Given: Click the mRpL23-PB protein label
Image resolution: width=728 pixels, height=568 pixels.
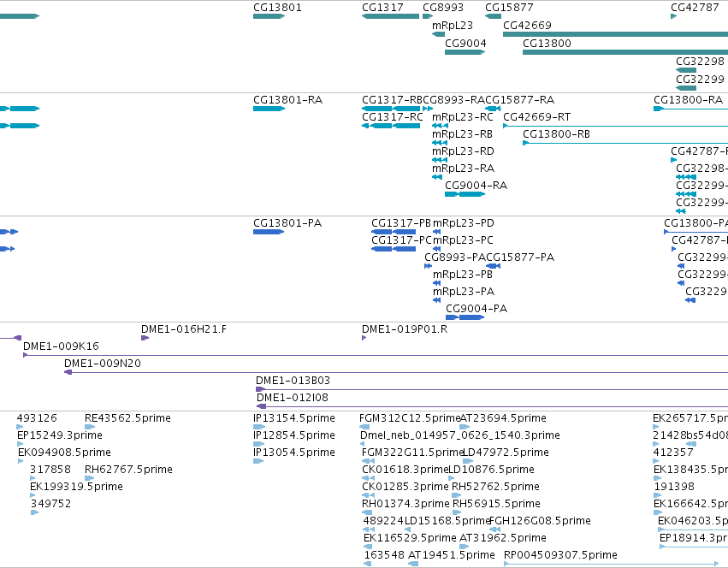Looking at the screenshot, I should click(x=463, y=275).
